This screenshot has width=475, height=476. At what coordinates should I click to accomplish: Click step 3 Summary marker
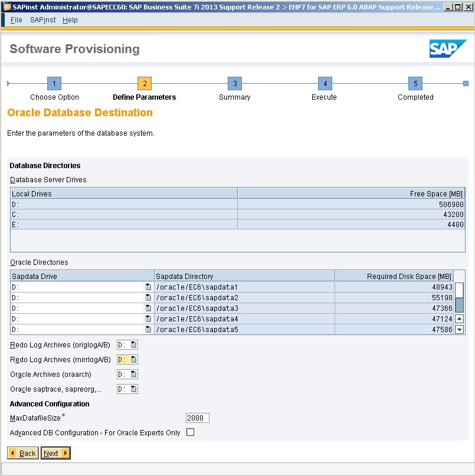235,84
